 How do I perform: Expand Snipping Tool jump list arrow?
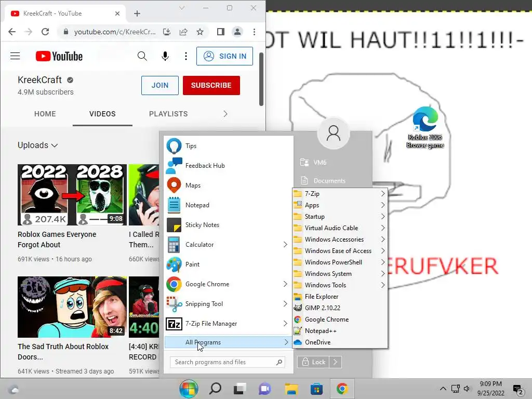(x=285, y=303)
